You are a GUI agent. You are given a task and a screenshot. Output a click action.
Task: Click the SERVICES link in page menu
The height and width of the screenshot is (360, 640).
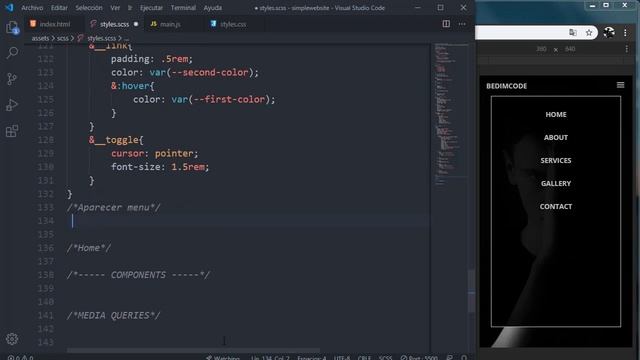556,160
